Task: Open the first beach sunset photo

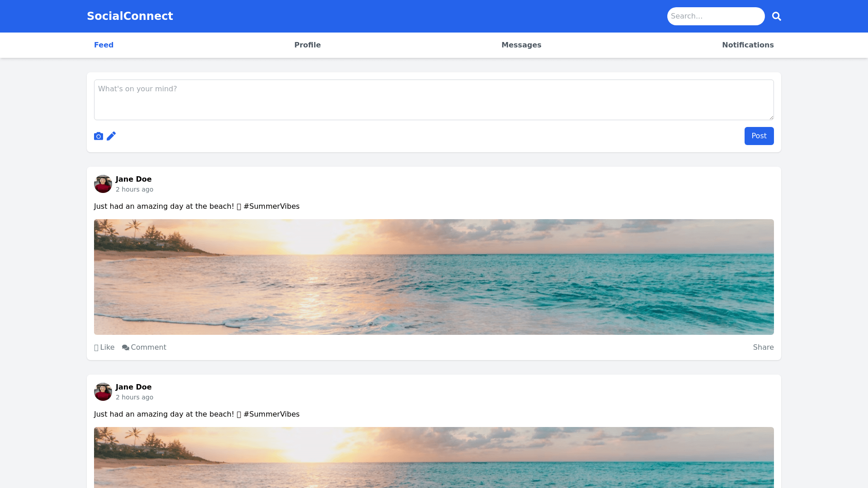Action: point(434,277)
